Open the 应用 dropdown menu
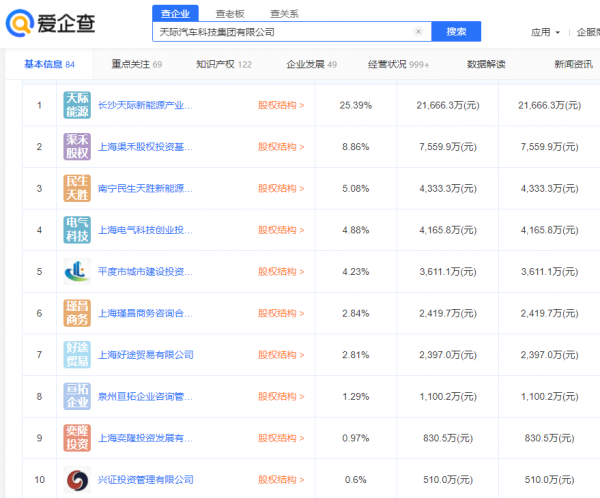 pos(545,32)
